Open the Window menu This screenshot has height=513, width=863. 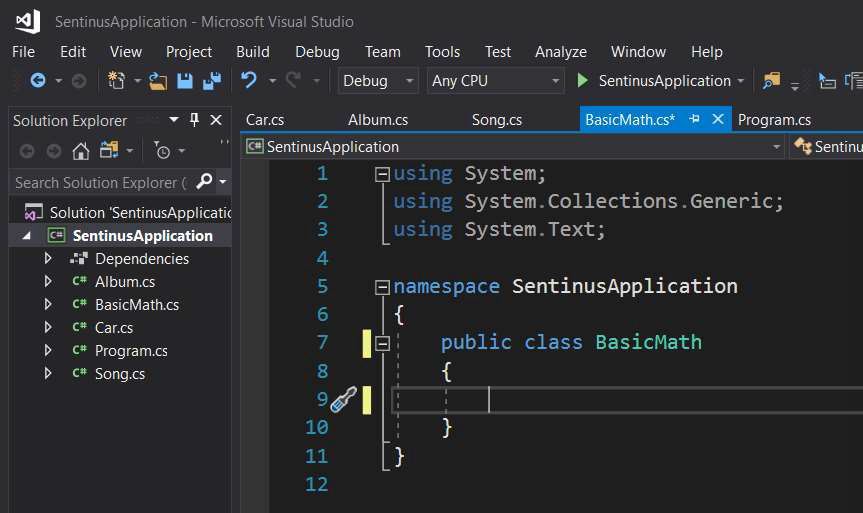(x=638, y=52)
